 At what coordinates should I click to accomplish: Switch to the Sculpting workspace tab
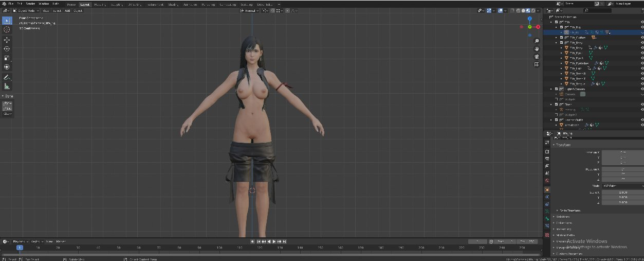[x=118, y=4]
